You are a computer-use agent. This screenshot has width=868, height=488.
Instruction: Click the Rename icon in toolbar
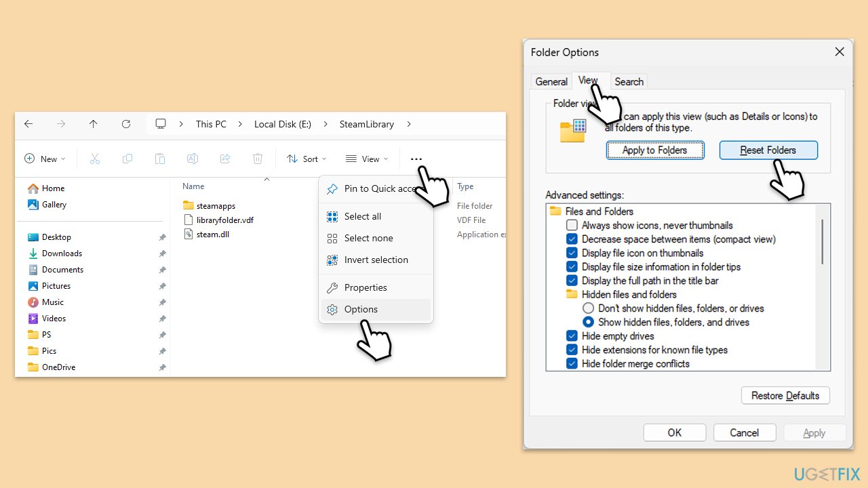tap(193, 159)
